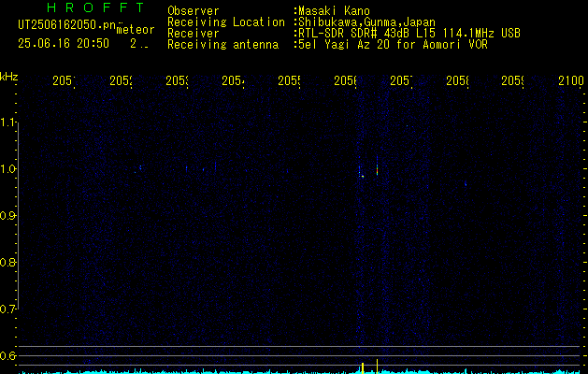
Task: Click the "Observer" label
Action: pos(194,11)
